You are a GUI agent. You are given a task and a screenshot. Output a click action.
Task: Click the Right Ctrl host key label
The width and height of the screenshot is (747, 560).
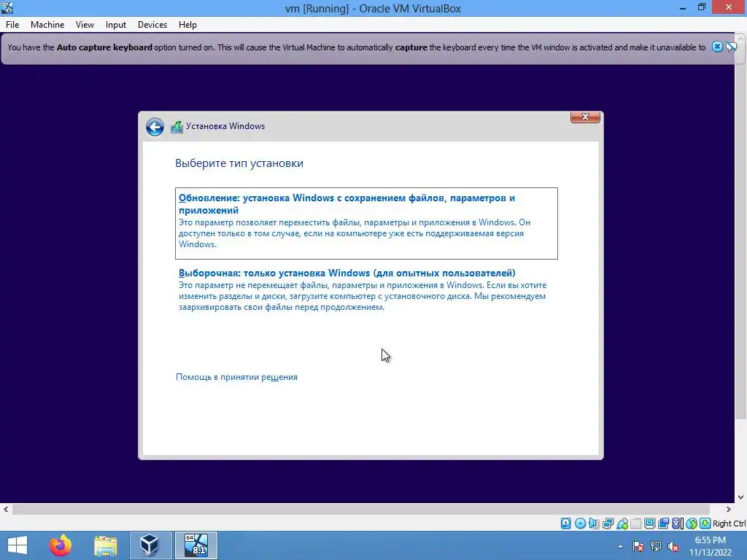click(x=729, y=524)
